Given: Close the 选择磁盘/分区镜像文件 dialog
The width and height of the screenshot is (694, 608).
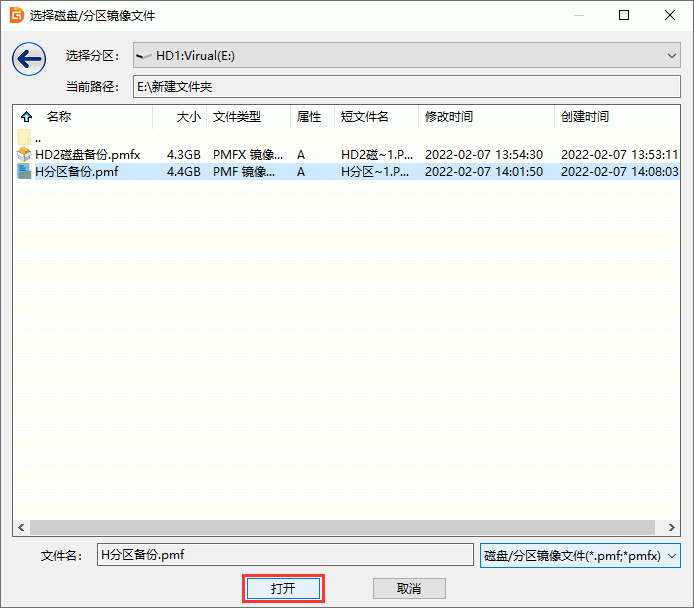Looking at the screenshot, I should pos(670,15).
